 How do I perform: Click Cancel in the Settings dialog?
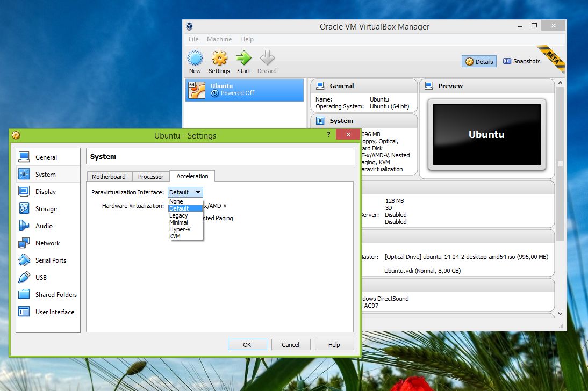(291, 344)
